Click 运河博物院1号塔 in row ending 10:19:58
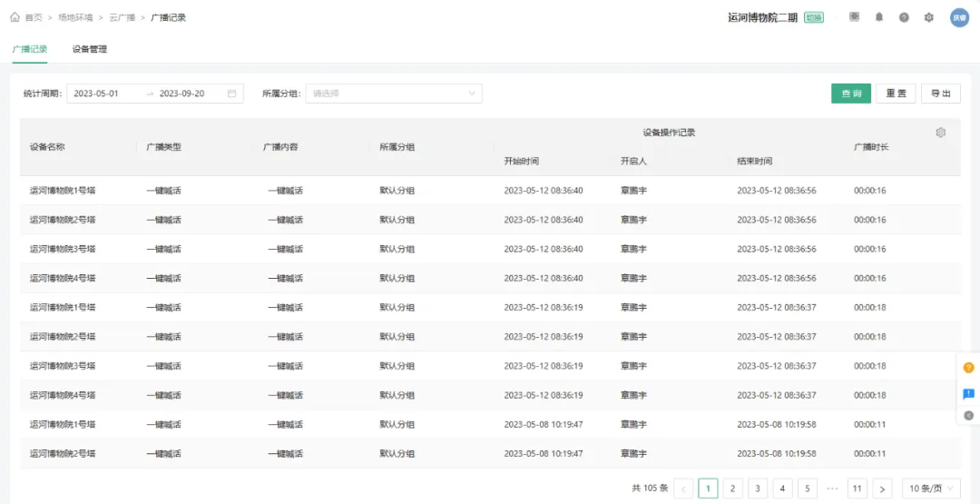The width and height of the screenshot is (980, 504). 63,424
